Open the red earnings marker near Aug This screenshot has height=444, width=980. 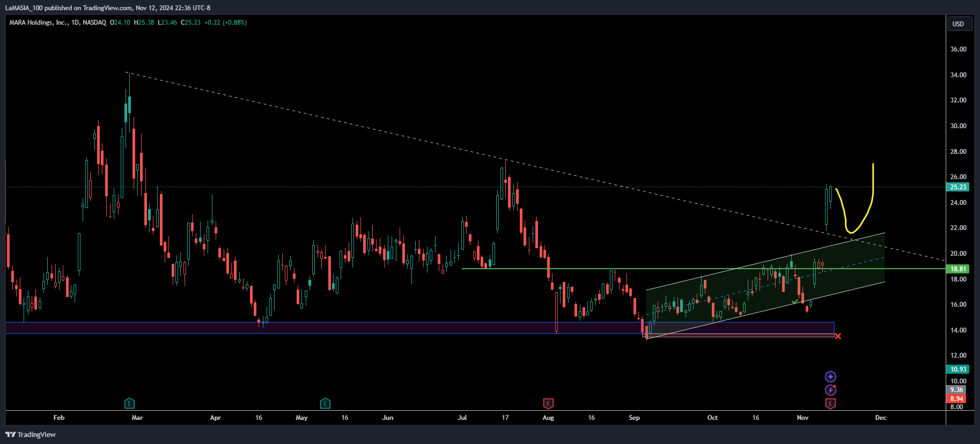point(548,403)
